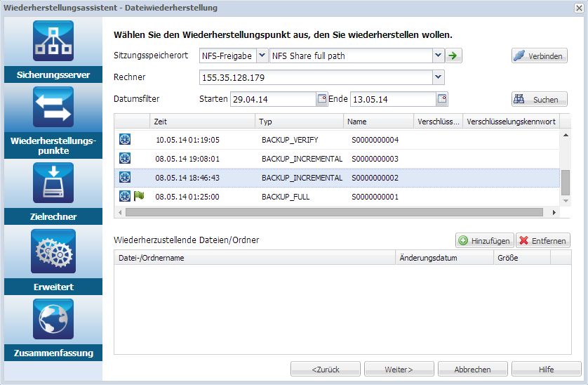The width and height of the screenshot is (588, 385).
Task: Click the Rechner field 155.35.128.179
Action: [x=316, y=77]
